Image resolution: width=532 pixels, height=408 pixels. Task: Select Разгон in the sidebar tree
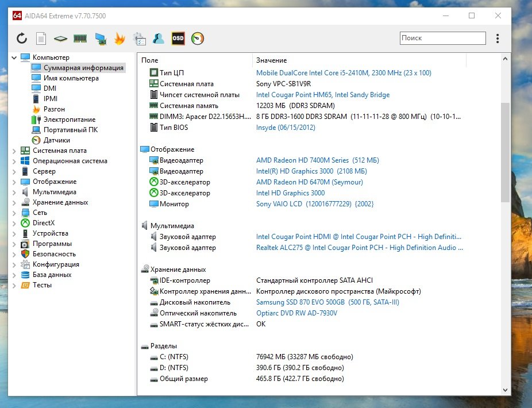pos(54,109)
